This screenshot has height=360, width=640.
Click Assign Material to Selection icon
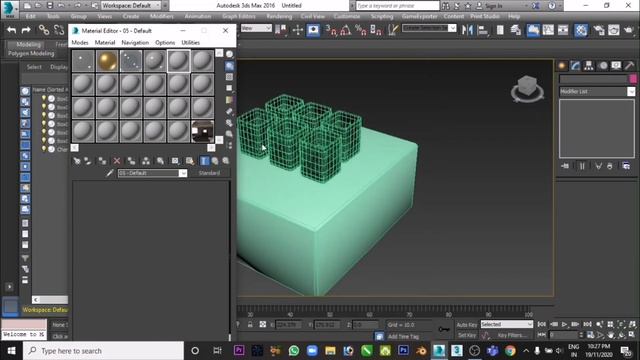pos(102,161)
